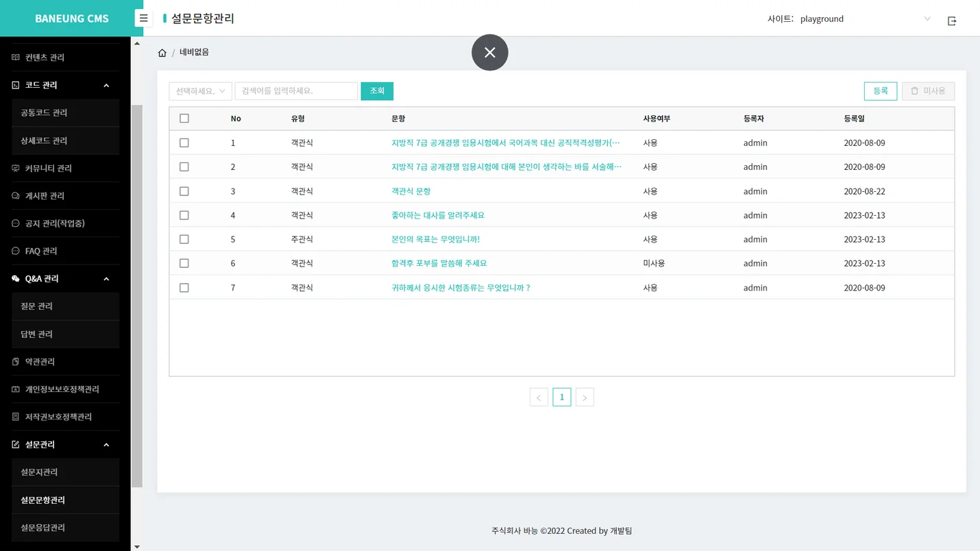Click the 코드 관리 menu icon
This screenshot has height=551, width=980.
coord(16,85)
